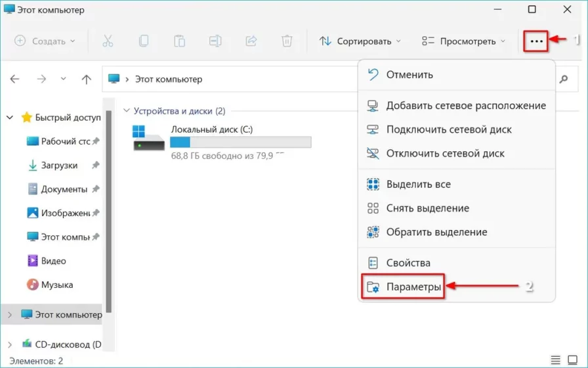588x368 pixels.
Task: Click the Rename icon in toolbar
Action: pos(215,41)
